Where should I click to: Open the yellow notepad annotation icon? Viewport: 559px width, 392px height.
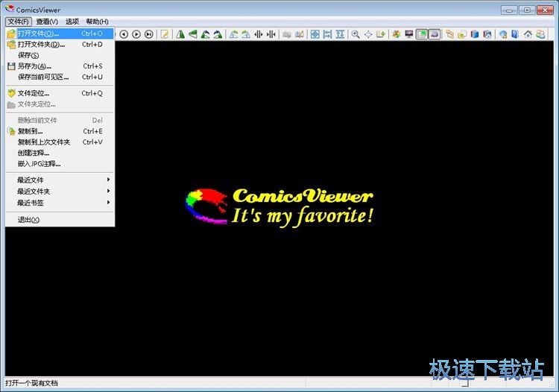point(165,34)
